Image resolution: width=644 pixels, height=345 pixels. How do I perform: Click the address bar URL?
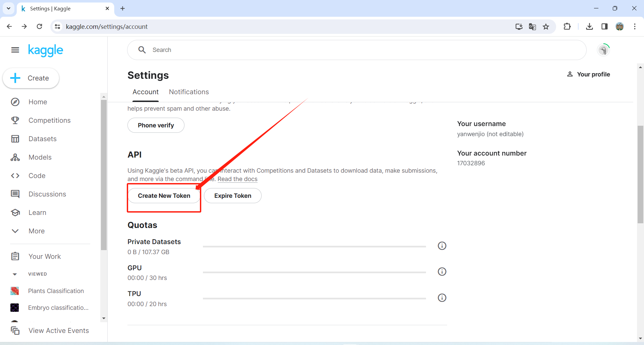107,26
